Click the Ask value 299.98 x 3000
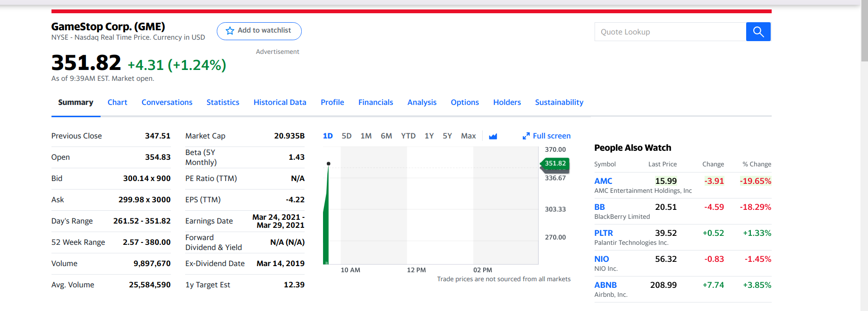This screenshot has height=311, width=868. tap(145, 200)
